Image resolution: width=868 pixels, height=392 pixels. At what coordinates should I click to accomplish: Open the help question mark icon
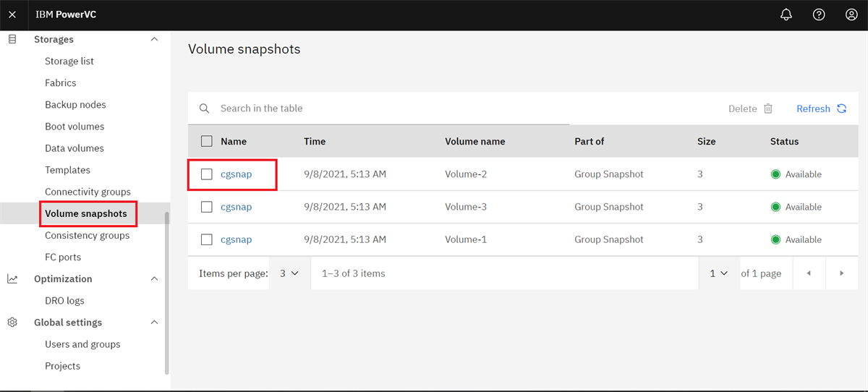coord(819,14)
